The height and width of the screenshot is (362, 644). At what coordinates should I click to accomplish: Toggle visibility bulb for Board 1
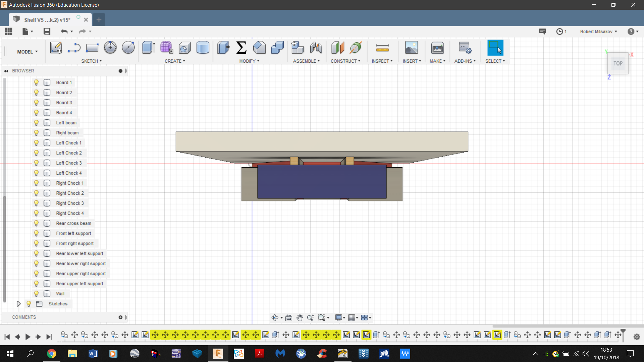[x=36, y=82]
